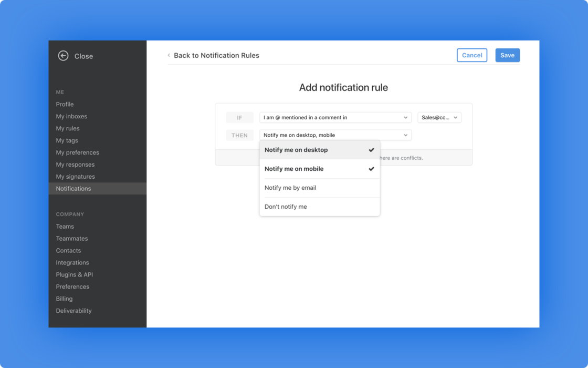Collapse the 'Notify me on desktop, mobile' dropdown

(x=335, y=135)
